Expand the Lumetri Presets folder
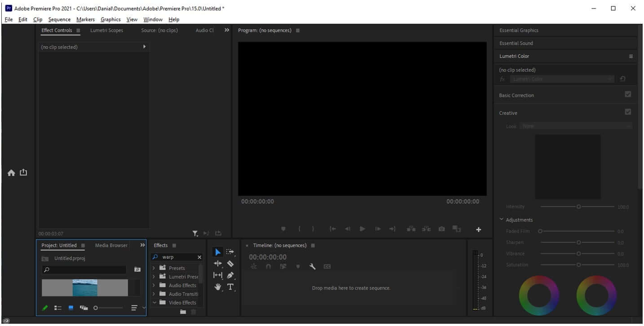This screenshot has height=326, width=644. [x=154, y=277]
